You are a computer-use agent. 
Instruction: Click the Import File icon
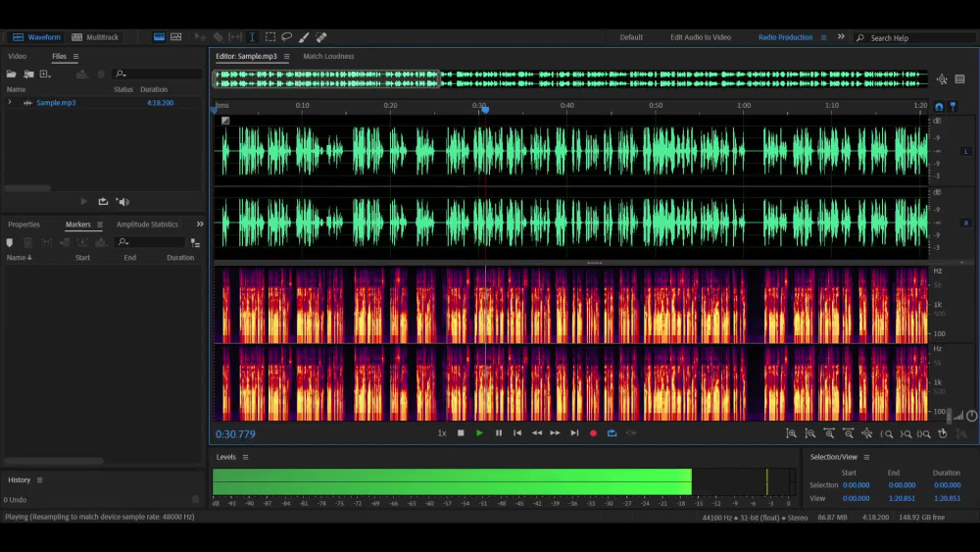coord(28,74)
